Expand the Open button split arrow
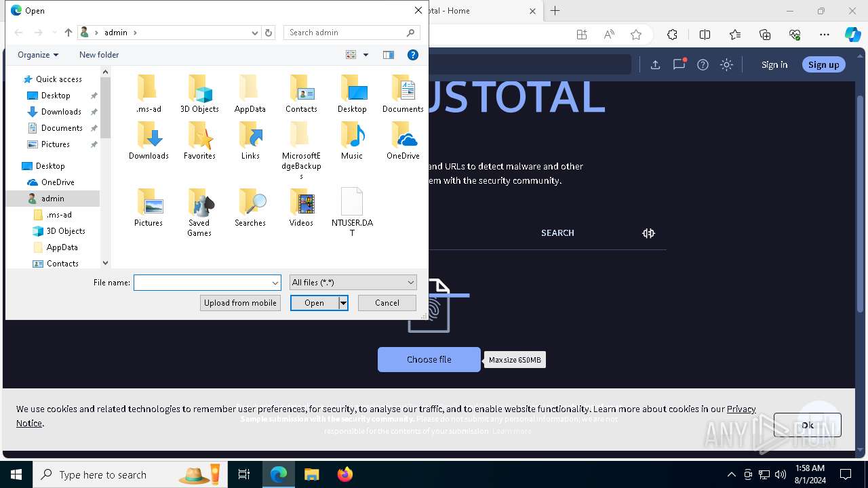The height and width of the screenshot is (488, 868). click(343, 303)
